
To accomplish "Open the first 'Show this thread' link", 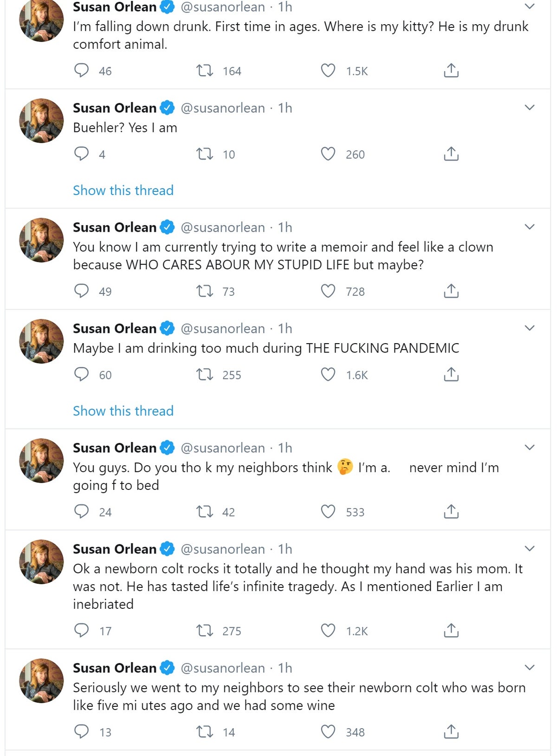I will [123, 190].
